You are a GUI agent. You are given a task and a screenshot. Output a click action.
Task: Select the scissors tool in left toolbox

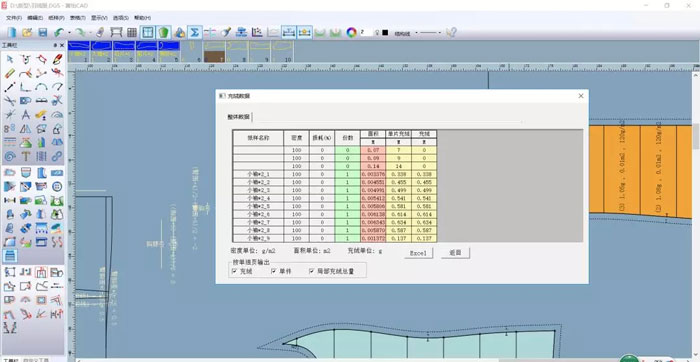[10, 100]
